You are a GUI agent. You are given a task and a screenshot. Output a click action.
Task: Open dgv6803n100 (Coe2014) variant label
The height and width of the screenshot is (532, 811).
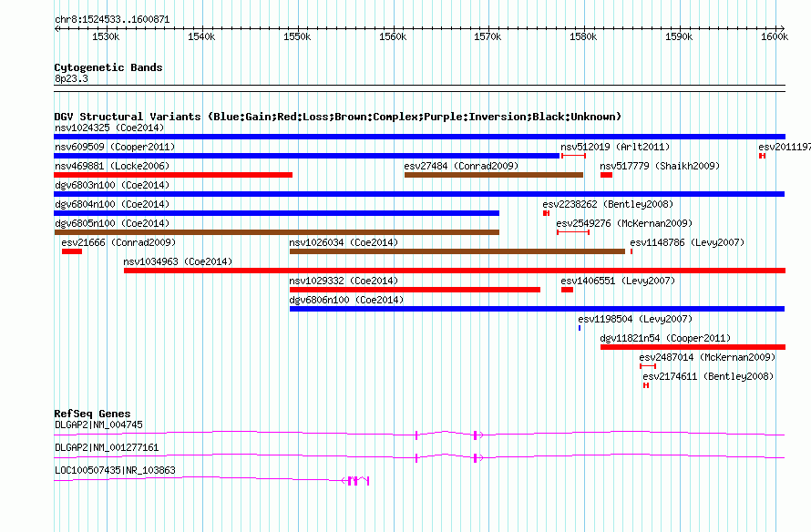point(112,185)
